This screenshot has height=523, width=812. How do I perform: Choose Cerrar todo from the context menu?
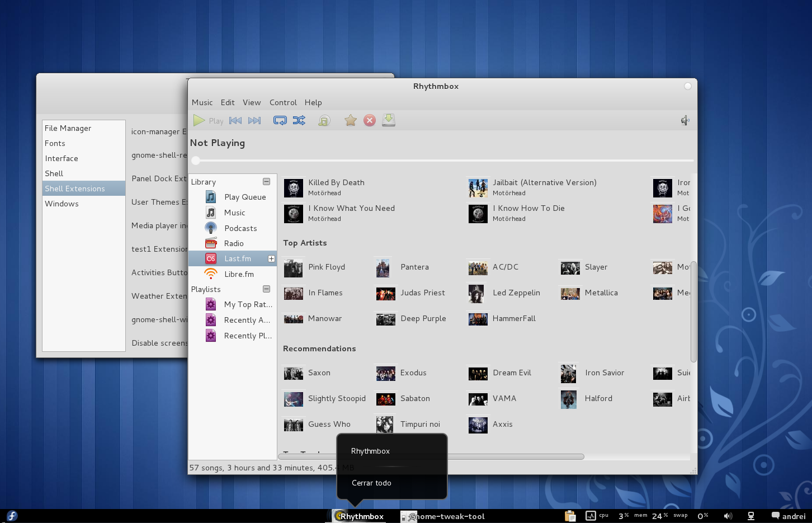pos(371,483)
